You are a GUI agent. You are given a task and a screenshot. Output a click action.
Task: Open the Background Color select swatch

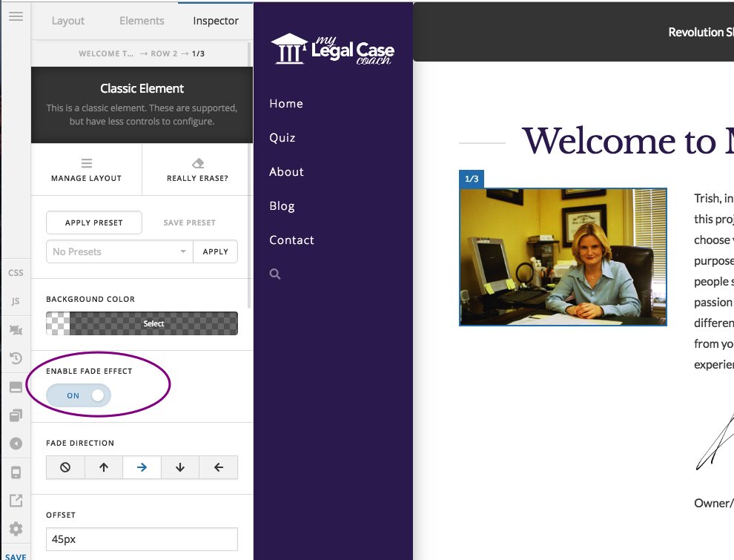click(142, 323)
